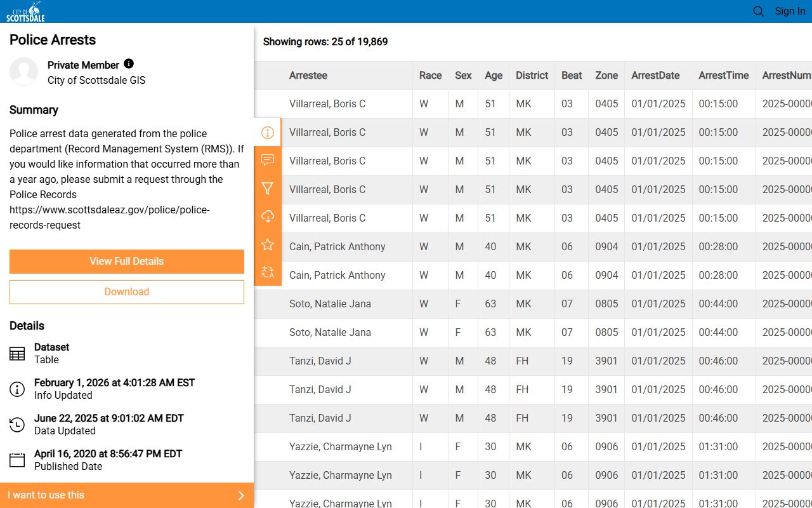Sort by the ArrestDate column header
The height and width of the screenshot is (508, 812).
pos(655,76)
